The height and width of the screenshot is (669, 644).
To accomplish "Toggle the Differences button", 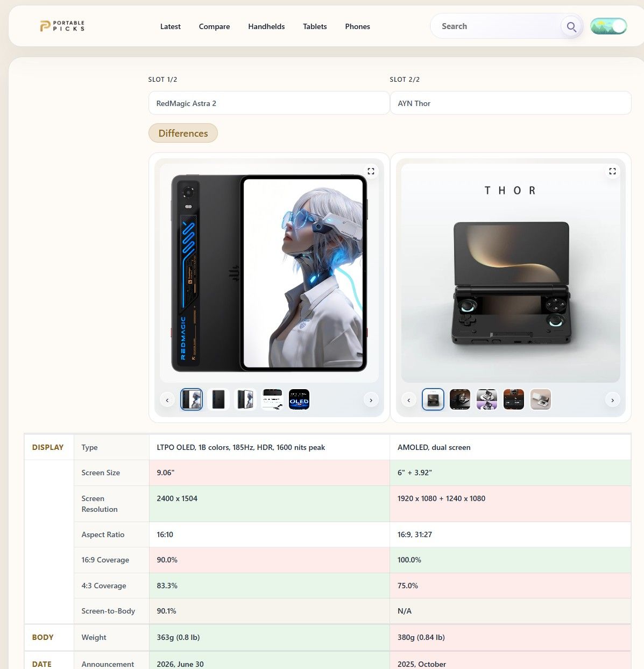I will pyautogui.click(x=183, y=133).
